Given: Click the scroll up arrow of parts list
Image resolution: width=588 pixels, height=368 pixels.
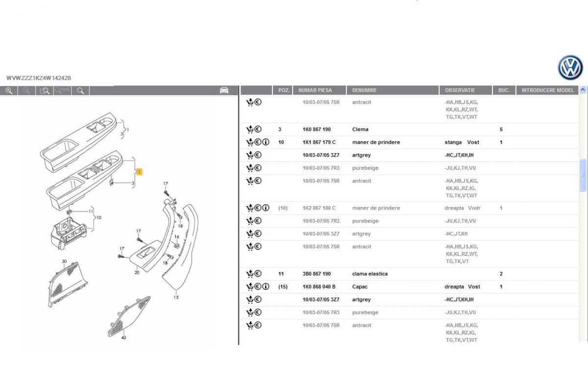Looking at the screenshot, I should pos(583,90).
